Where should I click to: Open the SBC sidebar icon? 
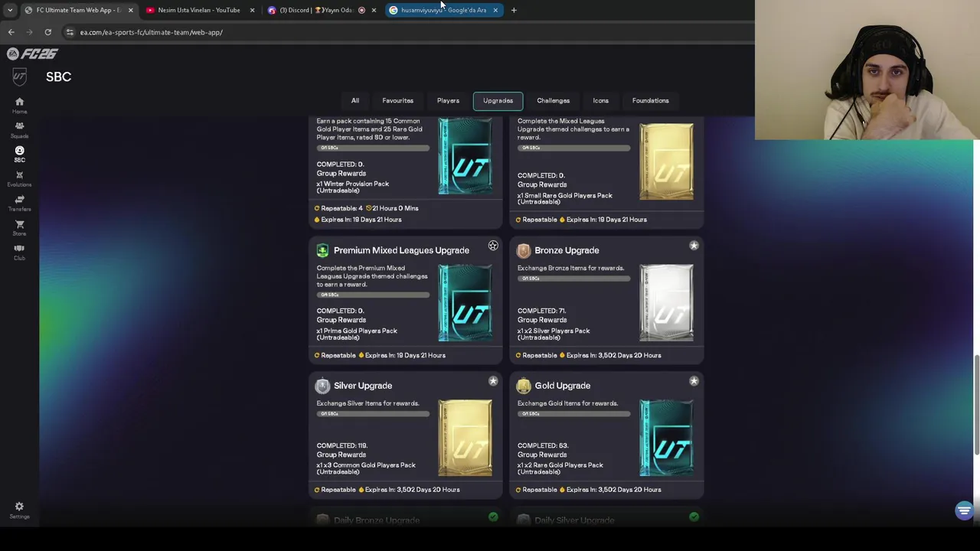[19, 155]
